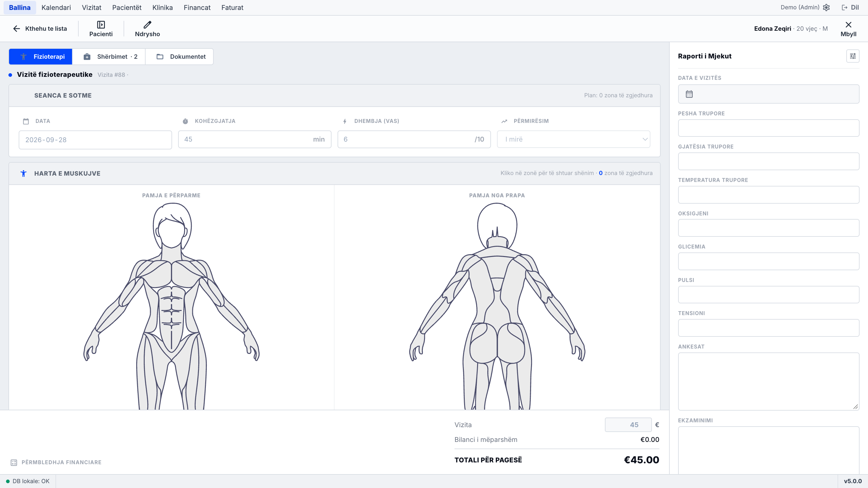Viewport: 868px width, 488px height.
Task: Click the Harta e Muskujve body icon
Action: pos(23,174)
